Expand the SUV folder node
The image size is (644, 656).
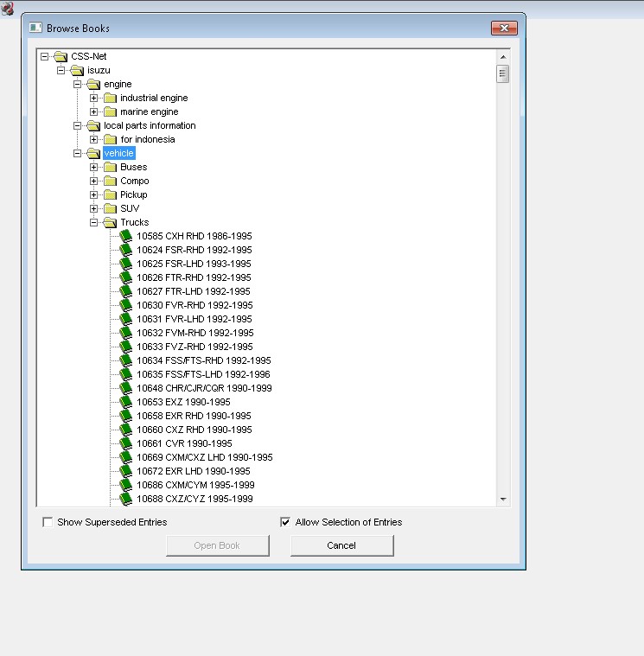coord(93,208)
